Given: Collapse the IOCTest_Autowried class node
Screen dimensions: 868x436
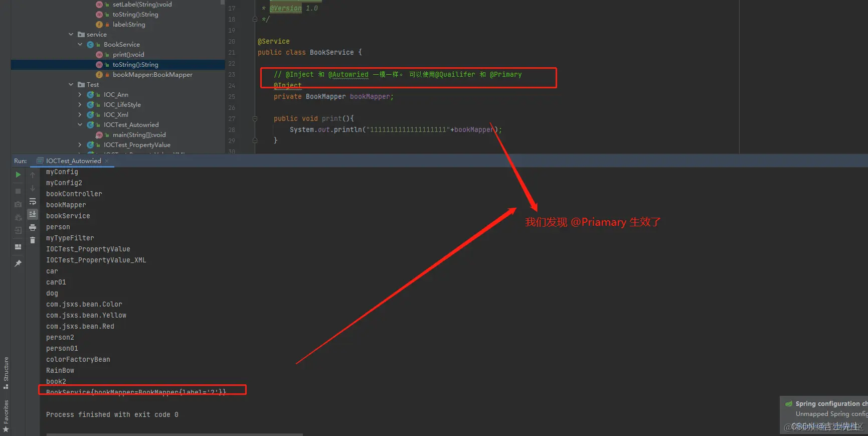Looking at the screenshot, I should (80, 125).
